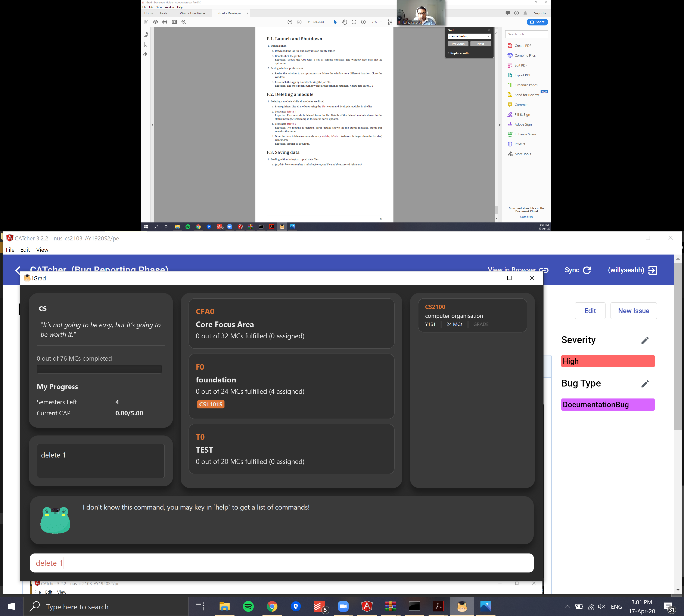Click the CS1101S module tag

point(210,404)
